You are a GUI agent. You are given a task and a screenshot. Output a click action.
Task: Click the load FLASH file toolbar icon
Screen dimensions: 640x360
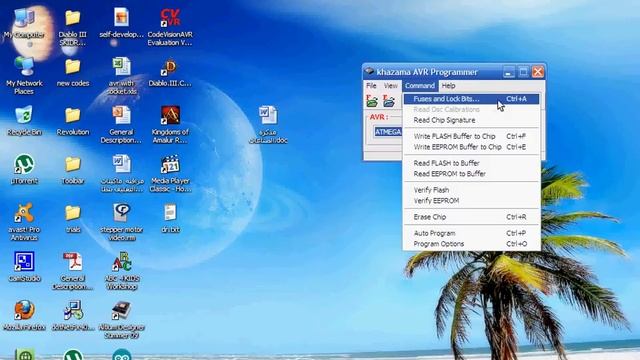372,101
